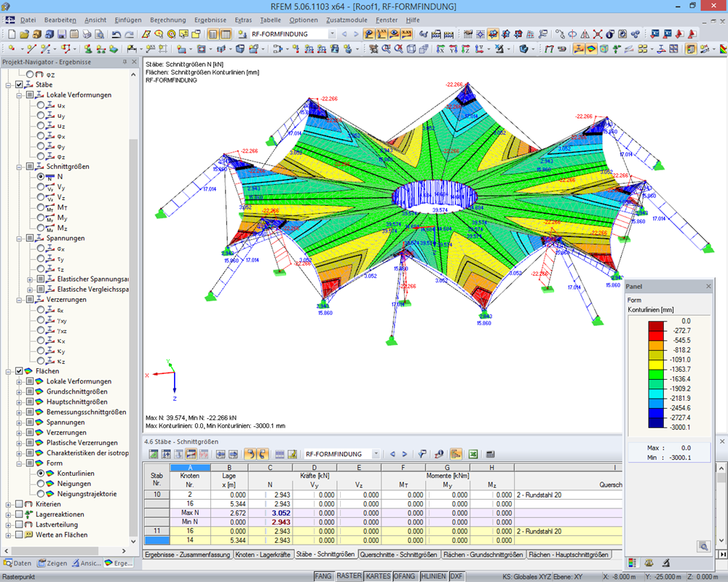Uncheck the Stäbe checkbox in the navigator
The image size is (728, 582).
pyautogui.click(x=17, y=84)
